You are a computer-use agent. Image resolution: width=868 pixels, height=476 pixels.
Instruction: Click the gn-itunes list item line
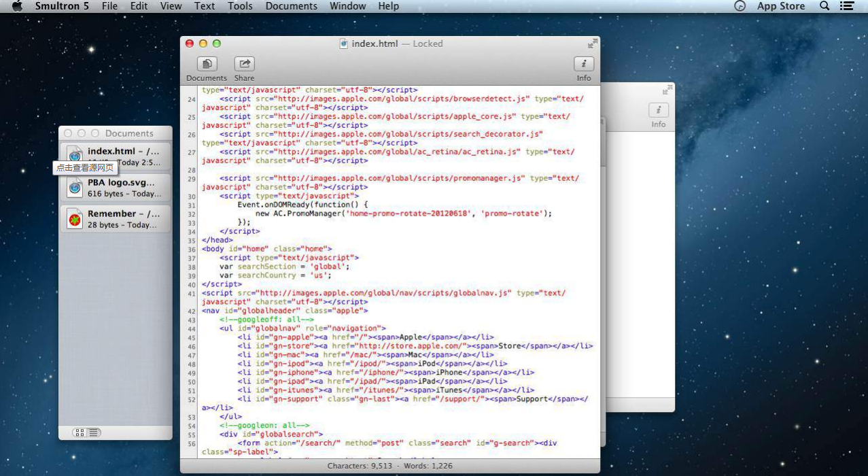tap(386, 390)
